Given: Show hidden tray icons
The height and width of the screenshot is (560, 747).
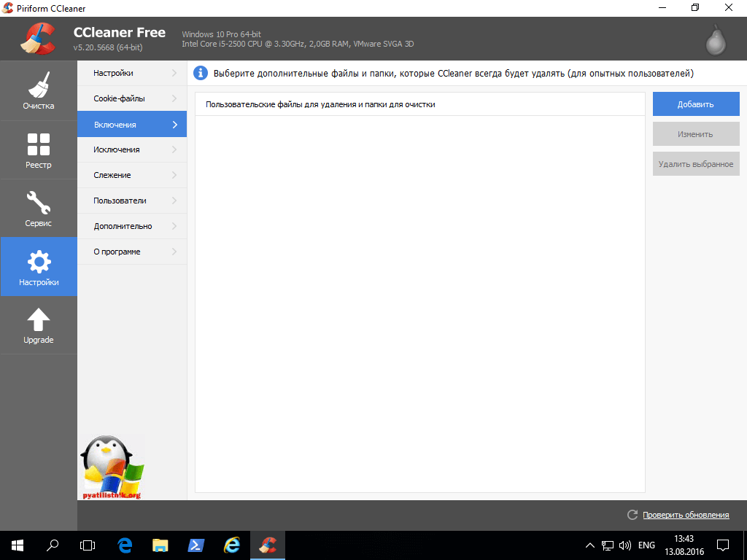Looking at the screenshot, I should tap(589, 545).
